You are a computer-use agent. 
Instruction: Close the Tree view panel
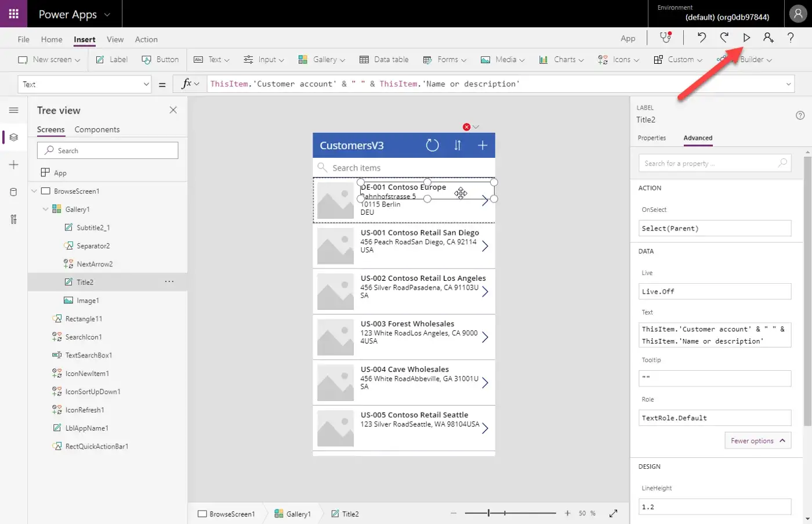(173, 110)
